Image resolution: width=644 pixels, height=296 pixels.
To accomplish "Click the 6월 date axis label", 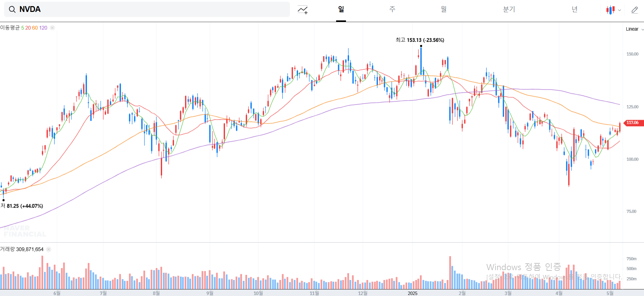I will (57, 293).
